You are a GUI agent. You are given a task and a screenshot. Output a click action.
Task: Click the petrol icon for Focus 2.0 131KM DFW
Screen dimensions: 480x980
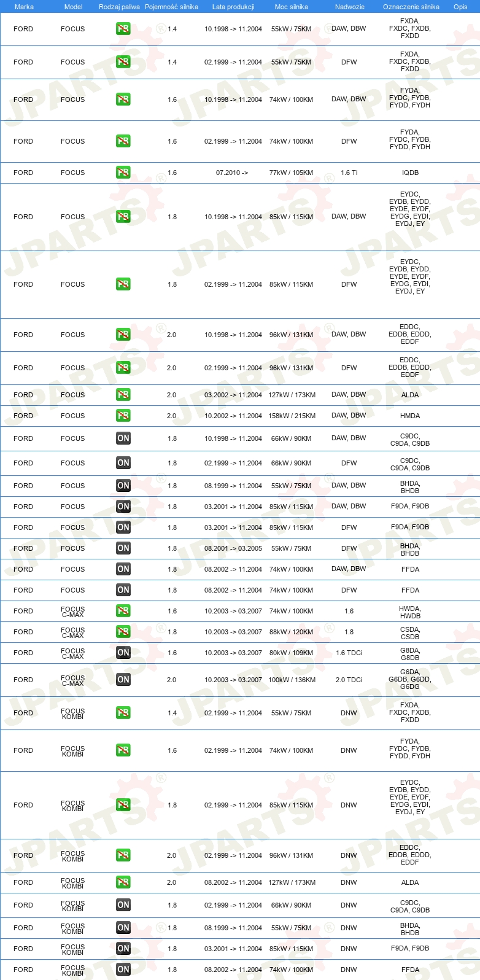point(123,368)
